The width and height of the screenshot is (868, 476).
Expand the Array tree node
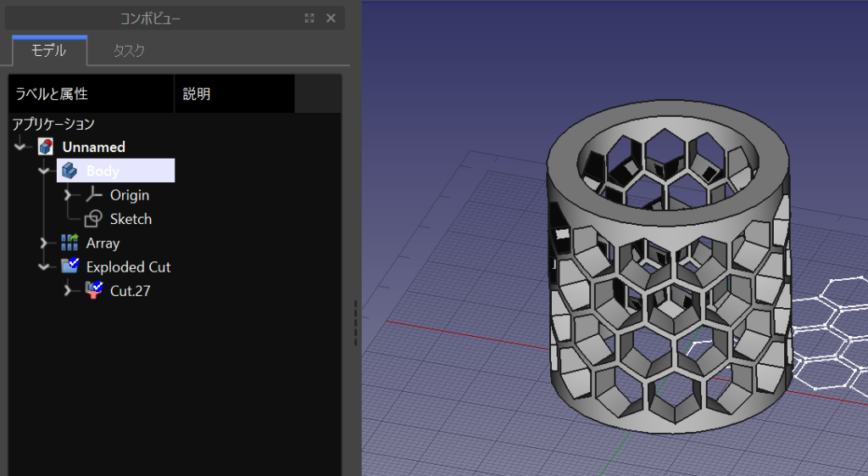[44, 243]
